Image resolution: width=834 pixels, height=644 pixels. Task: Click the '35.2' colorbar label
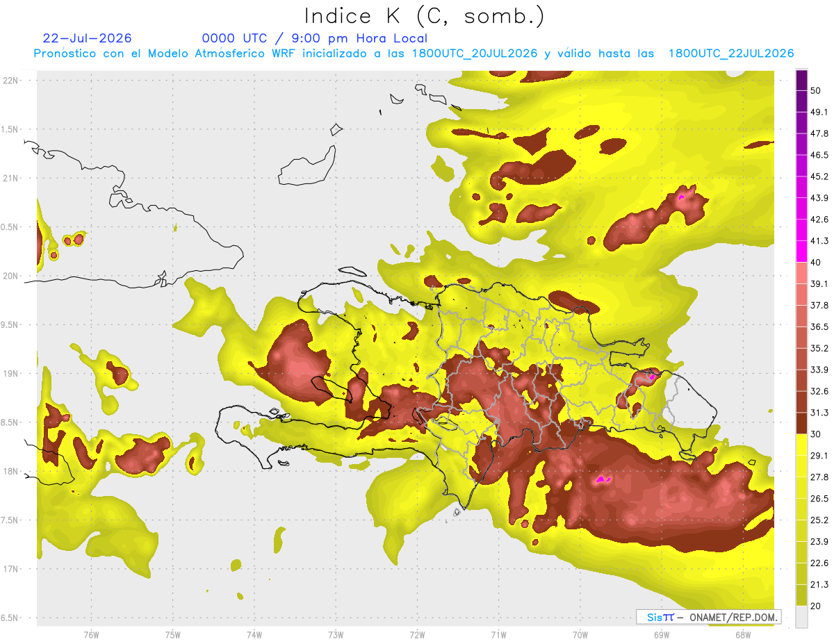(x=819, y=348)
